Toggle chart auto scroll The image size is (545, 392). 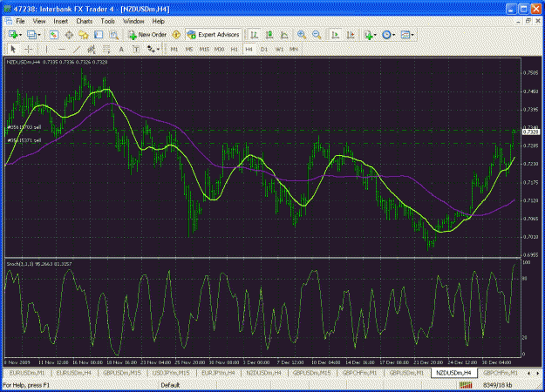[x=336, y=35]
